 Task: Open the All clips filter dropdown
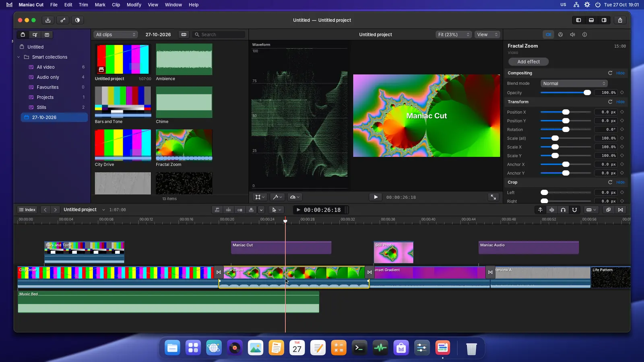[x=116, y=35]
